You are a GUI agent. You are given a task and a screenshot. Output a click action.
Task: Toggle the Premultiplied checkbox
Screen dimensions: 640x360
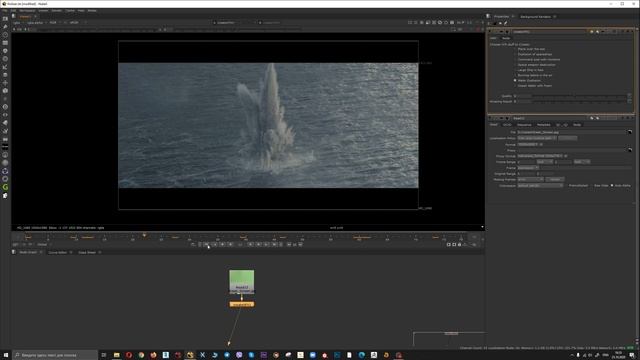[x=567, y=185]
